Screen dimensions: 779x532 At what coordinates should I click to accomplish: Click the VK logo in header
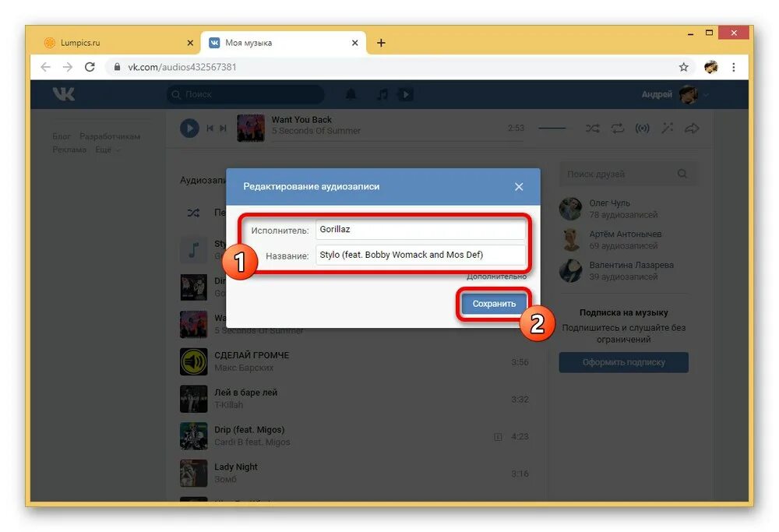(64, 94)
